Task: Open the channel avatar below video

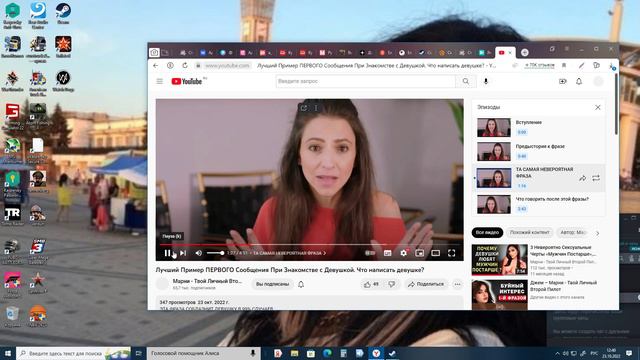Action: [x=162, y=284]
